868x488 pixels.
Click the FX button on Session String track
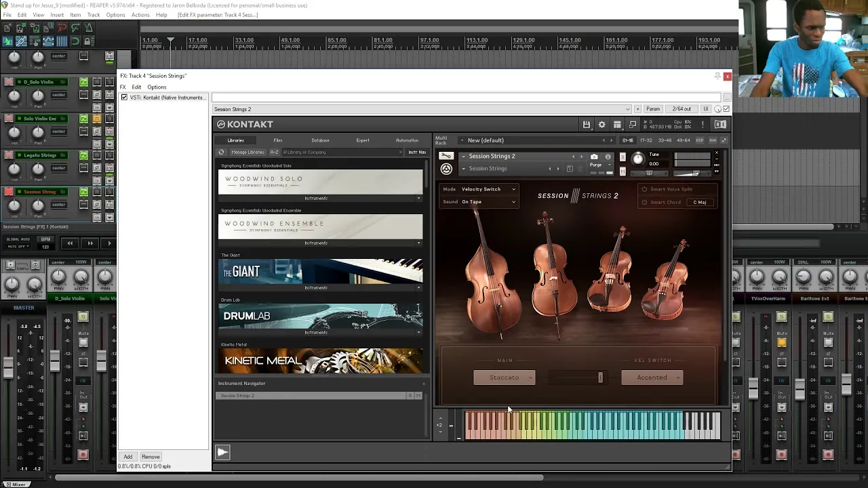(x=83, y=192)
